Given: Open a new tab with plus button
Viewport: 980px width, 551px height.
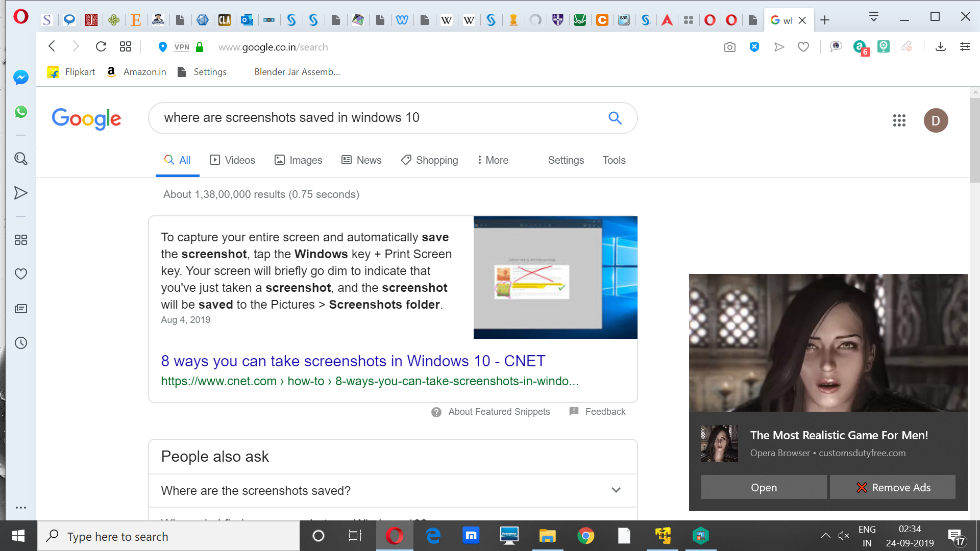Looking at the screenshot, I should coord(825,20).
